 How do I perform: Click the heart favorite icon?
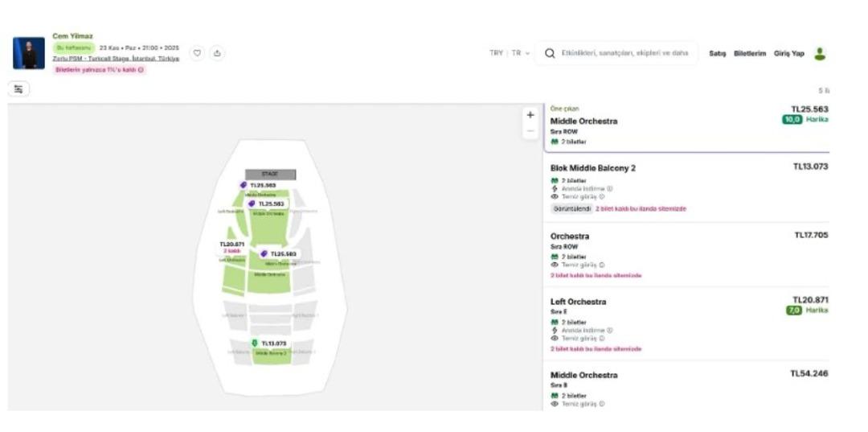[x=197, y=53]
